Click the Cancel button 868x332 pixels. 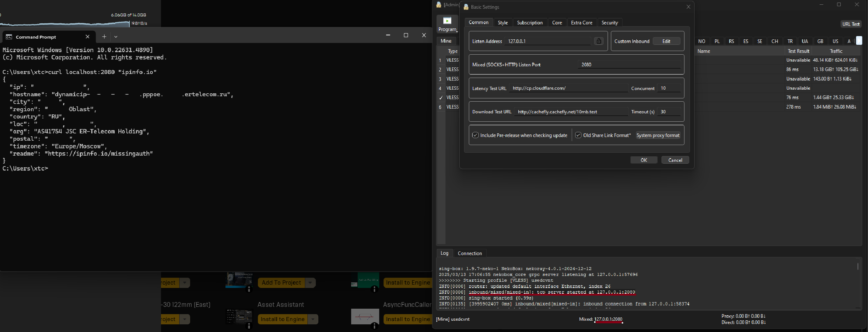coord(675,160)
